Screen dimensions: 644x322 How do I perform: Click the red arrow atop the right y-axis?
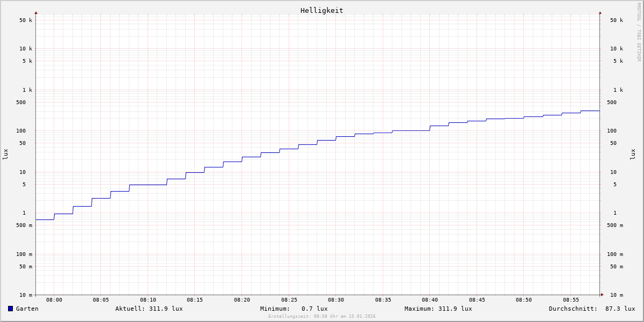click(x=600, y=13)
